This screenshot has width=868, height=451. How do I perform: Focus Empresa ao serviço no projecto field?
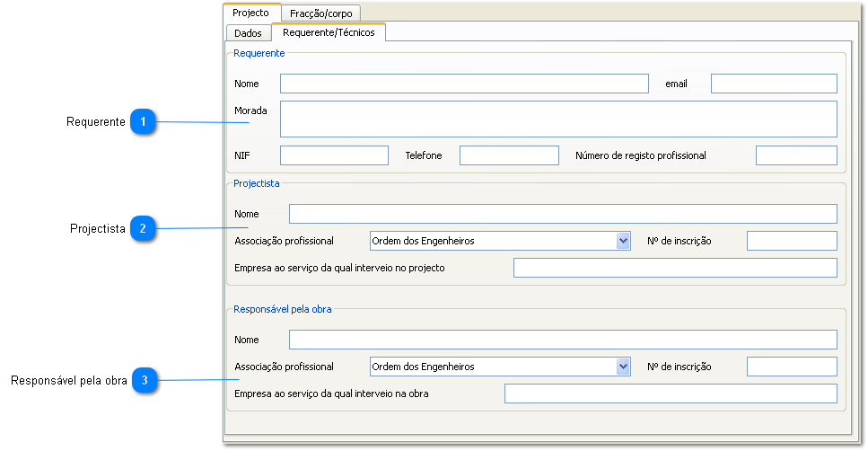(674, 268)
